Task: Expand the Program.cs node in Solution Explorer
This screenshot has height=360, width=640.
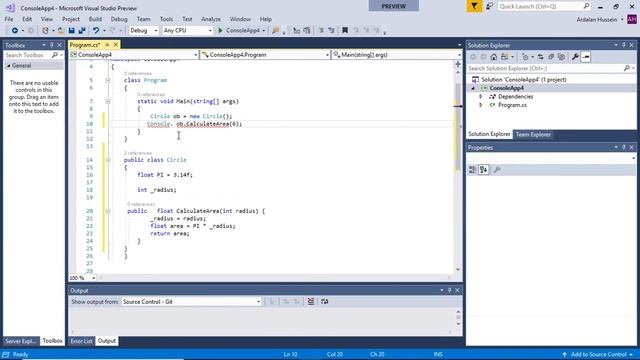Action: click(x=481, y=105)
